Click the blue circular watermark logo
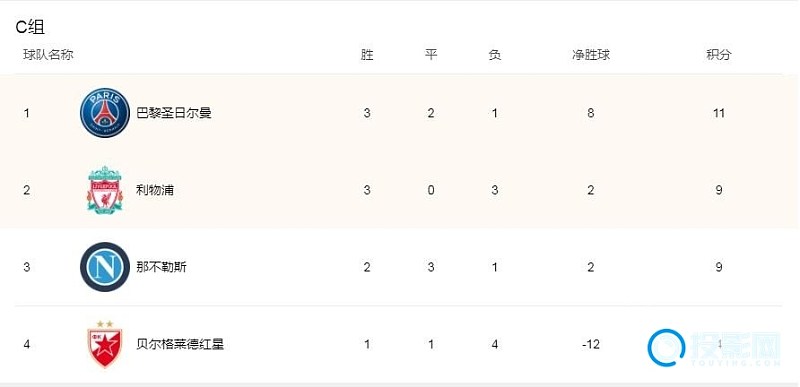800x387 pixels. tap(666, 348)
